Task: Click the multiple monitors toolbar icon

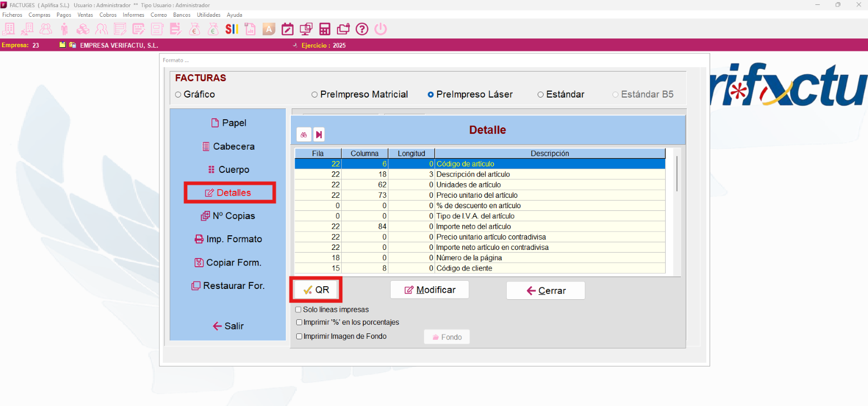Action: point(306,29)
